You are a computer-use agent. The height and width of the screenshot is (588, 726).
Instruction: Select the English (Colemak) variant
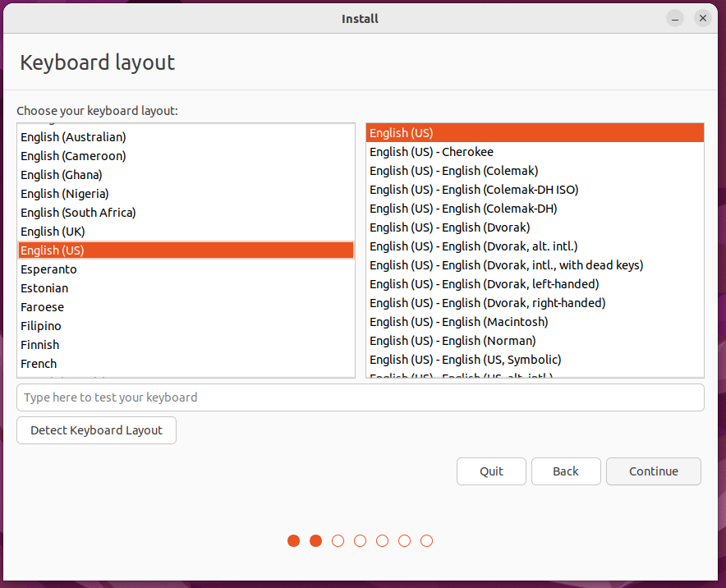click(x=453, y=171)
